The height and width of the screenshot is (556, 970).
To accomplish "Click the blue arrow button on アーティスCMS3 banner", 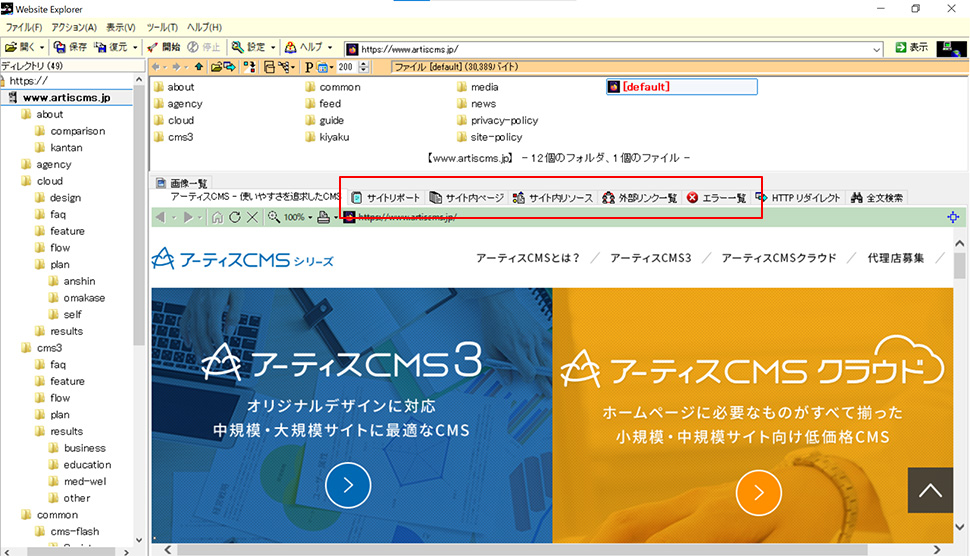I will pyautogui.click(x=348, y=485).
